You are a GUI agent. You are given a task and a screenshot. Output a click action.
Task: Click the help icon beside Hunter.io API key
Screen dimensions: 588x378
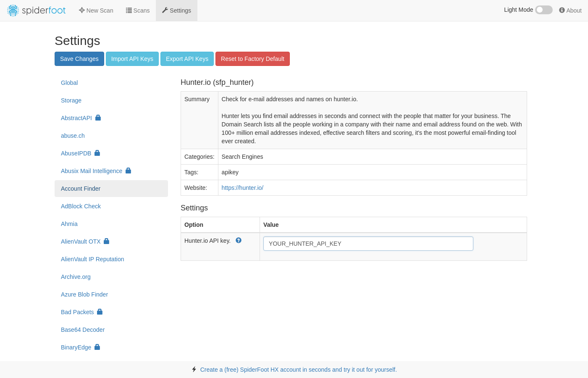coord(239,240)
